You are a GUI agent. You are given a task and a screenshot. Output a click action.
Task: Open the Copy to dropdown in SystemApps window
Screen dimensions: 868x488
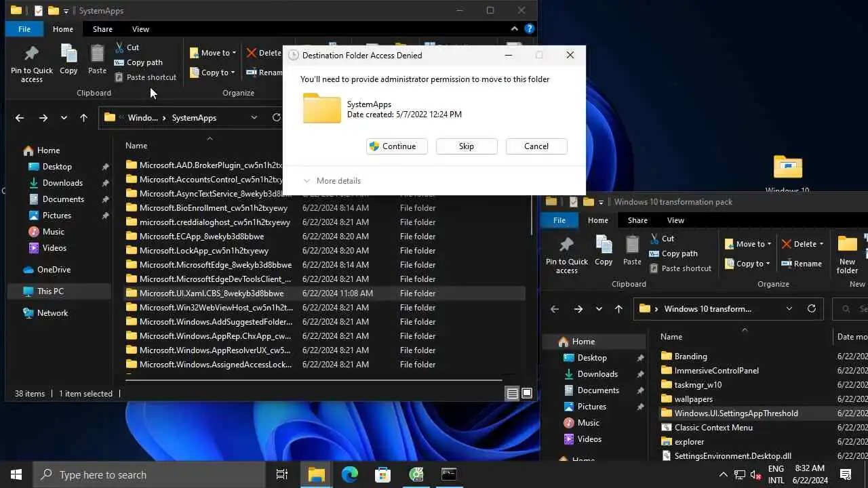coord(212,73)
